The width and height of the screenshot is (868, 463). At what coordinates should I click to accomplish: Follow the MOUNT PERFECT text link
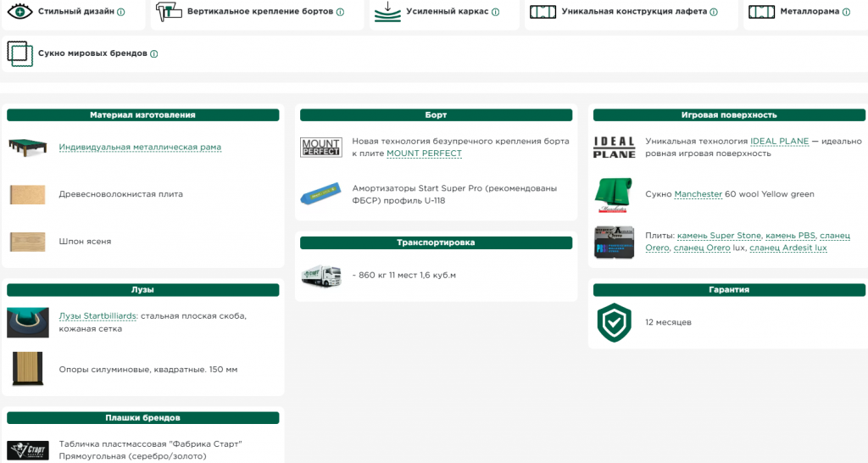(x=424, y=153)
